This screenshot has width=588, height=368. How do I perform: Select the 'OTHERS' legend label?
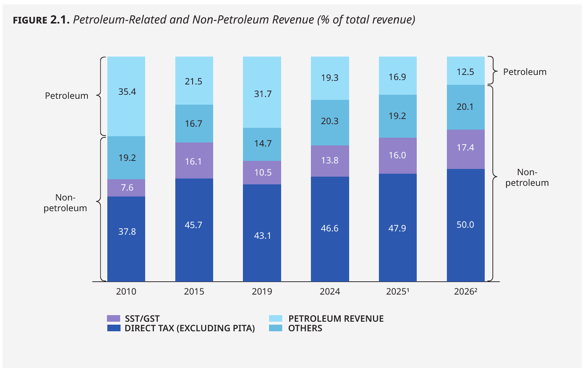coord(305,328)
